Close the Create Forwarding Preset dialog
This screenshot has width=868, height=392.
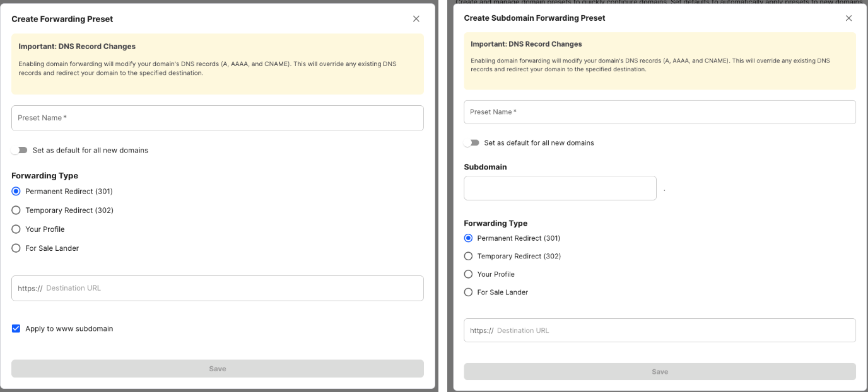416,19
